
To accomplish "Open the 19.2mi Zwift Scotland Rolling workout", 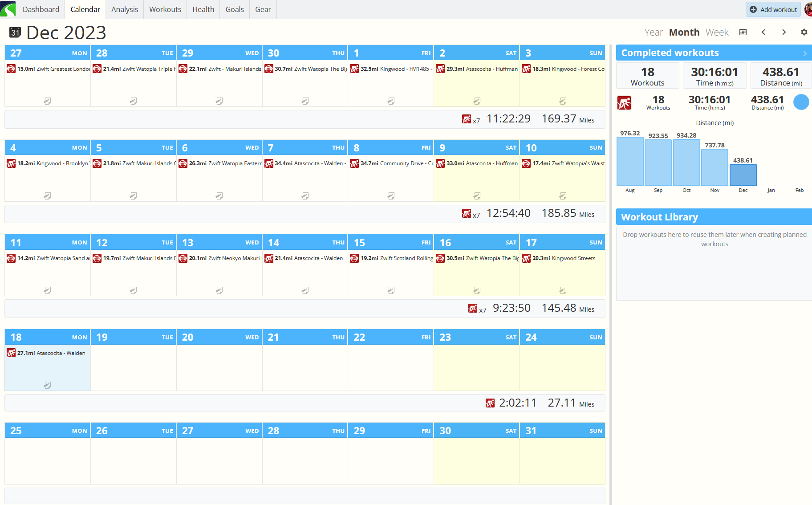I will tap(391, 258).
